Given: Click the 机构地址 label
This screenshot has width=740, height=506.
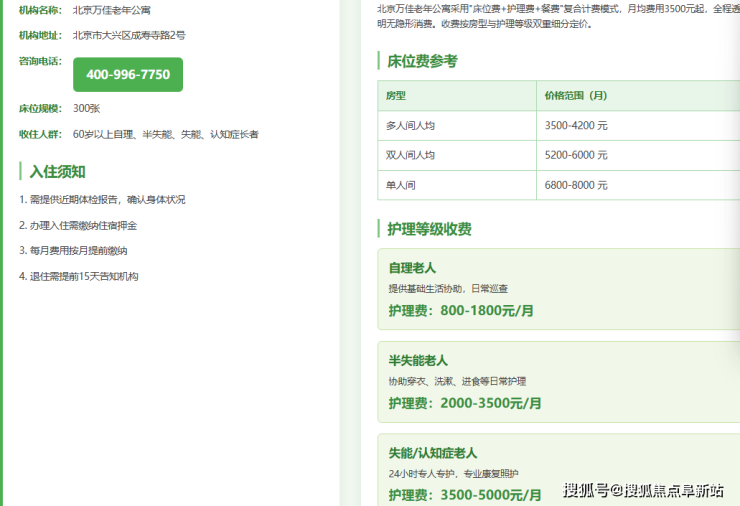Looking at the screenshot, I should point(40,35).
